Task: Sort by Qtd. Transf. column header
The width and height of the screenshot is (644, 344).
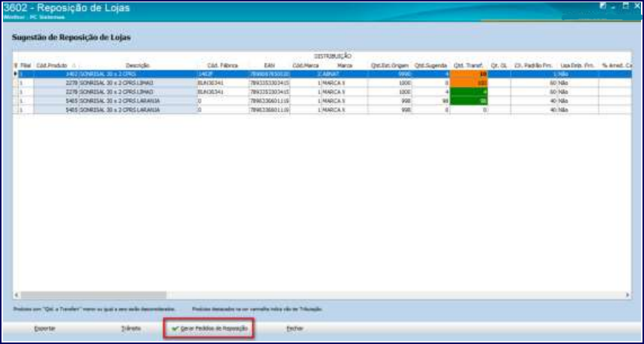Action: pos(469,66)
